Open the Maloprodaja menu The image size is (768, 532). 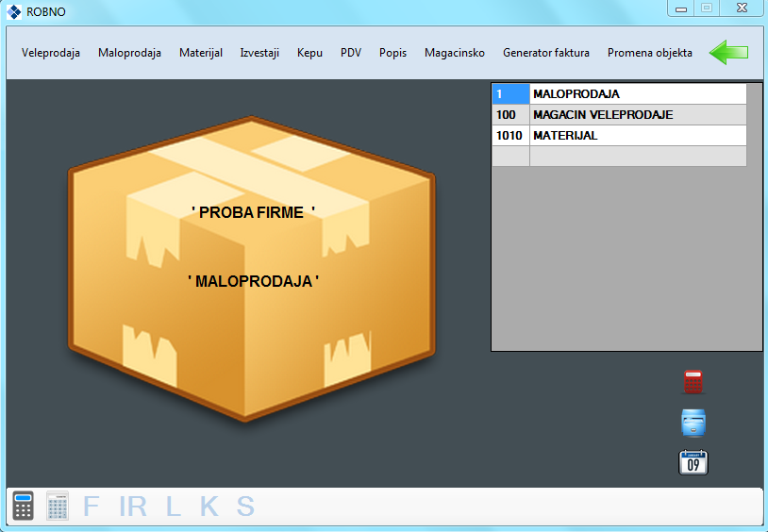click(x=129, y=53)
